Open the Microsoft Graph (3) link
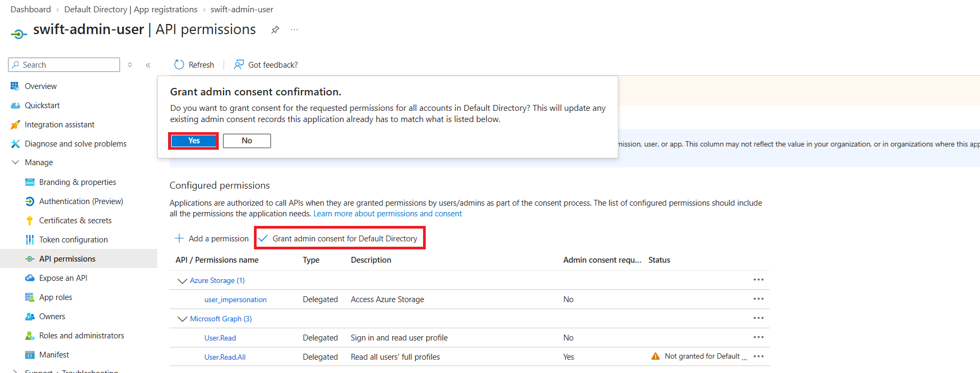Viewport: 980px width, 373px height. 221,319
